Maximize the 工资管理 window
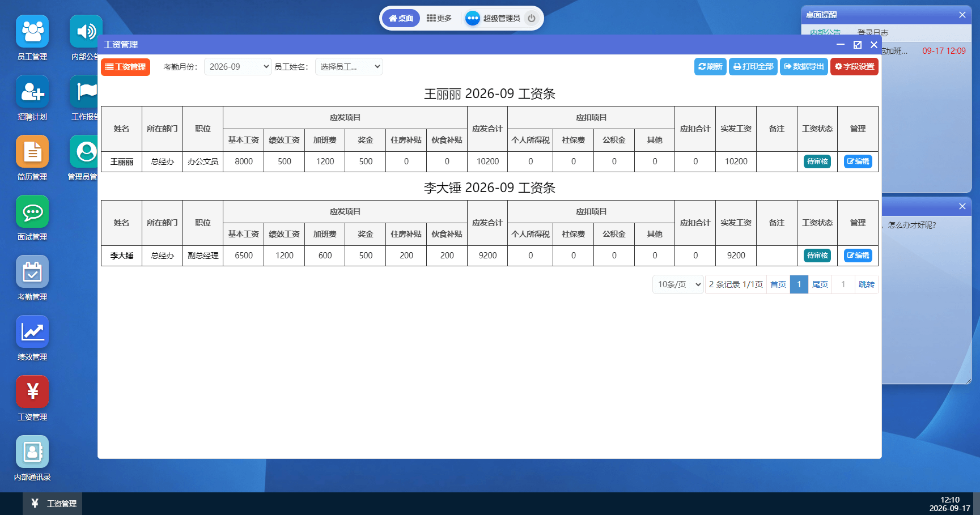The height and width of the screenshot is (515, 980). (x=858, y=44)
